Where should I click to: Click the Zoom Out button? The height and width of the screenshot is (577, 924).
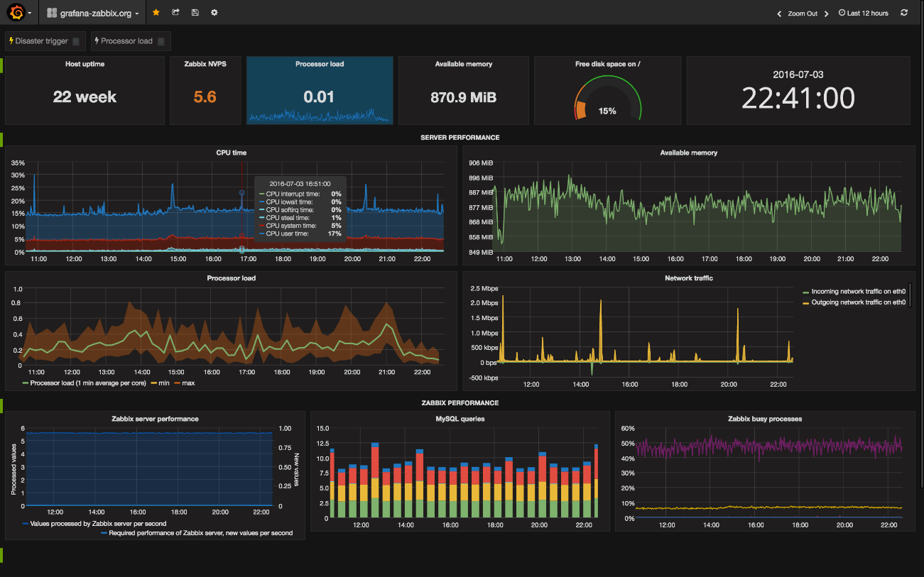click(803, 13)
